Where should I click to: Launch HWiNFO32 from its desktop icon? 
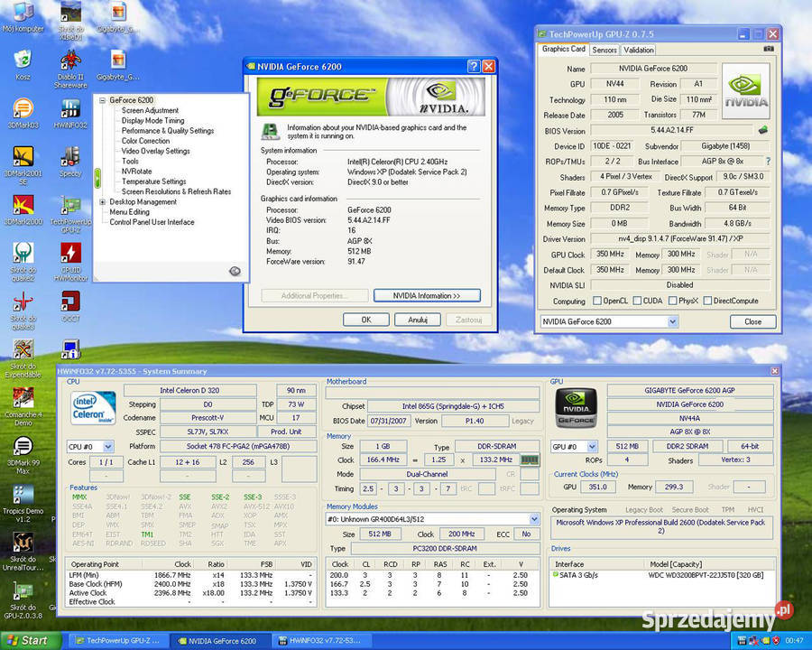coord(69,108)
